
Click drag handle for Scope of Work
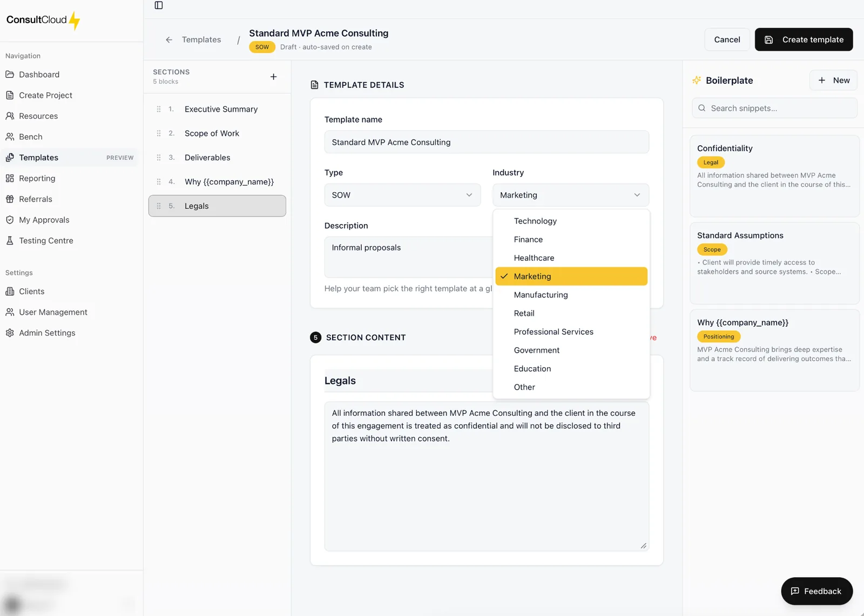click(x=159, y=133)
